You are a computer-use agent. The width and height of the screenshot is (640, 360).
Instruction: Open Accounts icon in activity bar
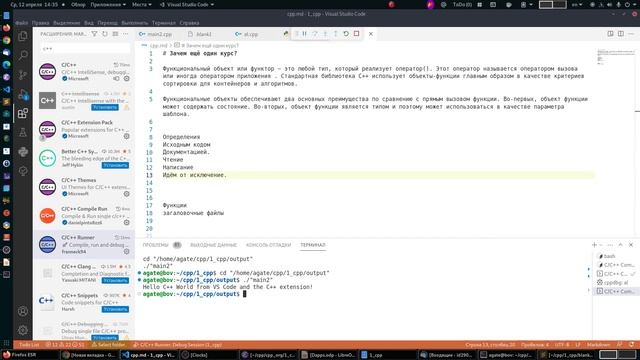pyautogui.click(x=23, y=311)
